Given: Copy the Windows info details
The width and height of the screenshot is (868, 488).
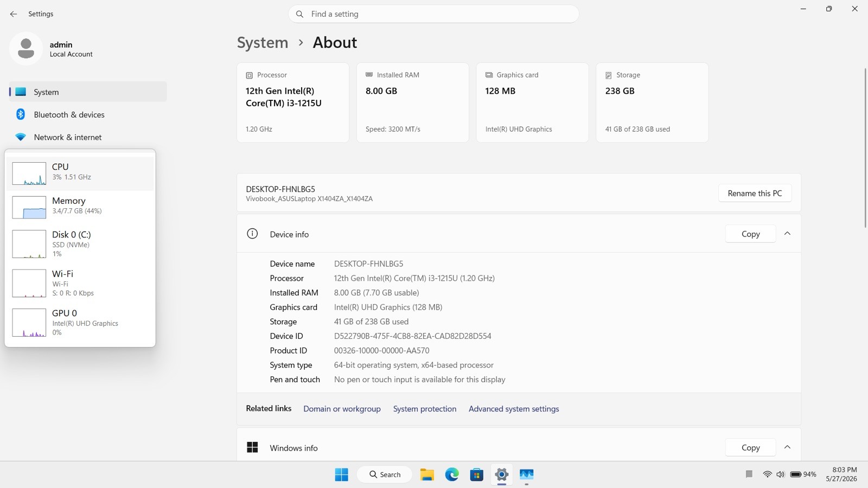Looking at the screenshot, I should click(x=750, y=447).
